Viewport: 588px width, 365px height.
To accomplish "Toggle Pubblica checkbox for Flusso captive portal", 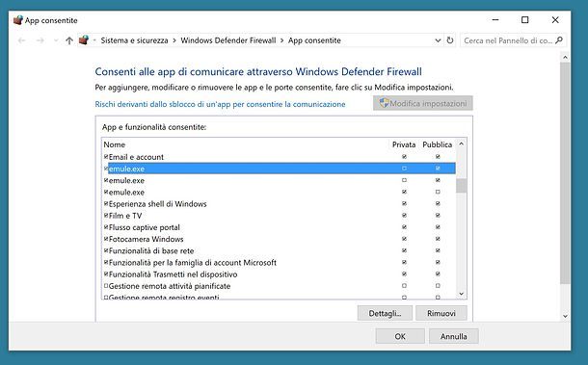I will pyautogui.click(x=438, y=227).
